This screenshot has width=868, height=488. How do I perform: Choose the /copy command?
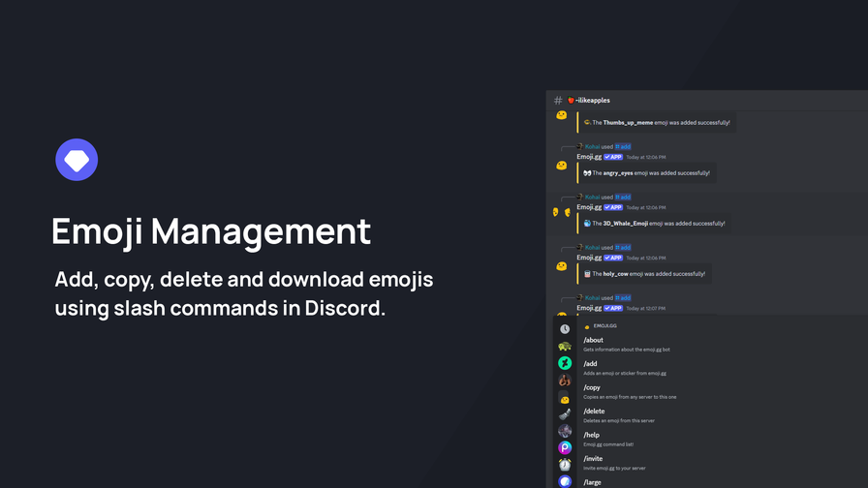pyautogui.click(x=591, y=388)
